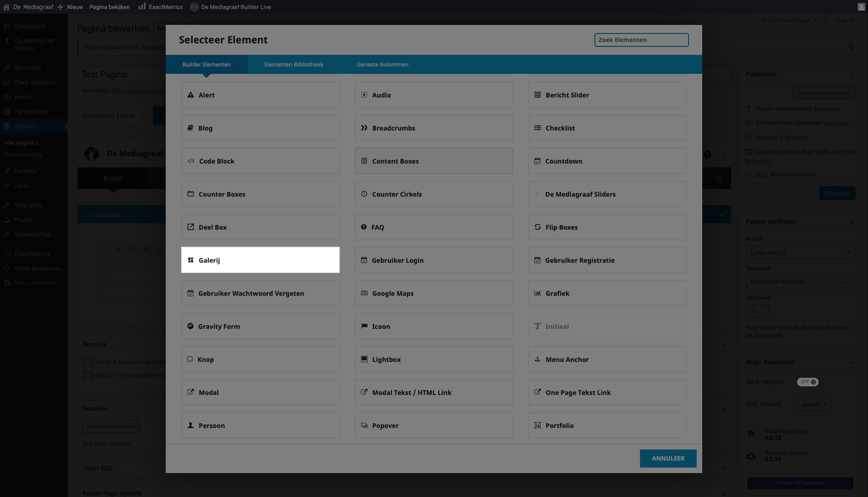The width and height of the screenshot is (868, 497).
Task: Click the Alert warning triangle icon
Action: pyautogui.click(x=191, y=95)
